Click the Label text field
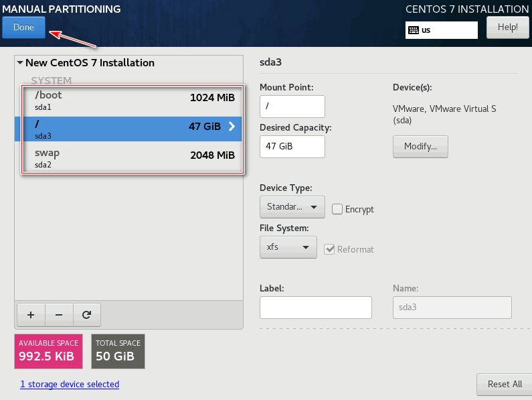532x400 pixels. click(316, 308)
